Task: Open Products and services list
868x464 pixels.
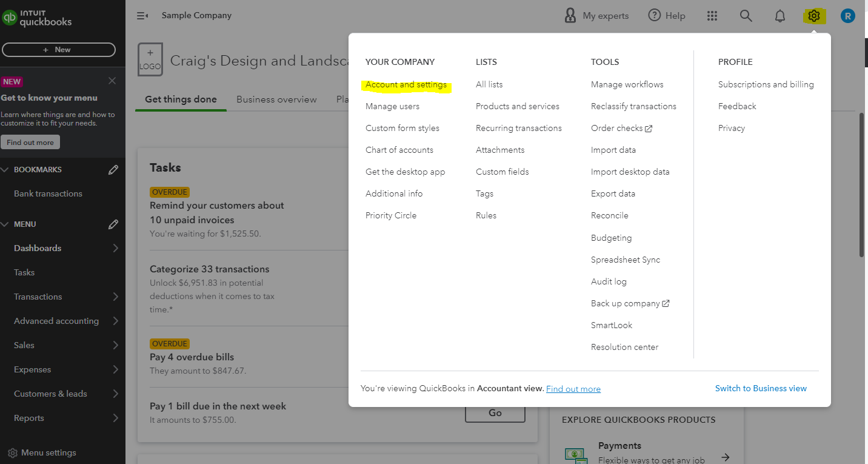Action: (518, 106)
